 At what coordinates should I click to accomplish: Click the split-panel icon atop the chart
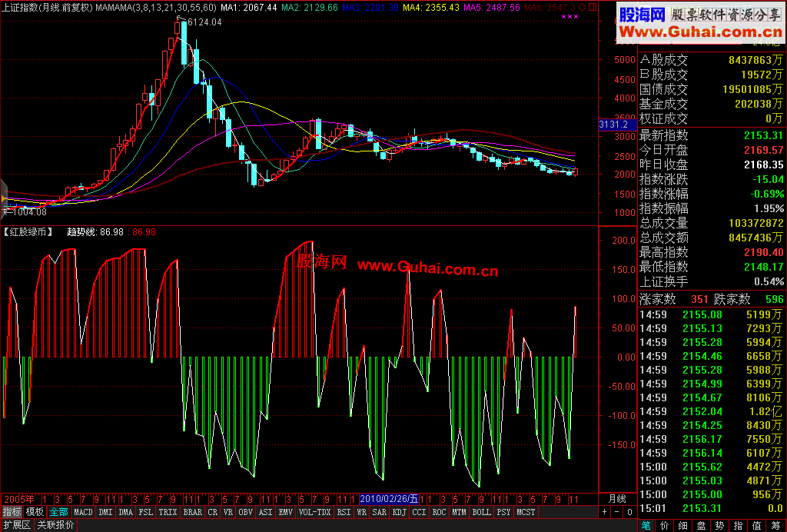[593, 7]
